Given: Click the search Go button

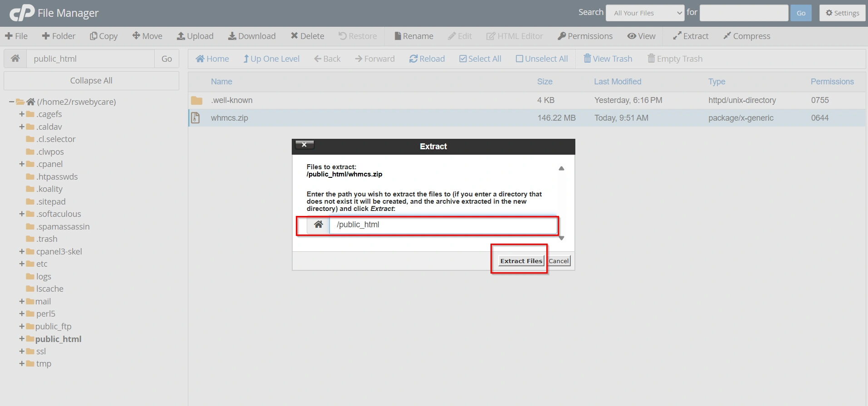Looking at the screenshot, I should pyautogui.click(x=801, y=13).
